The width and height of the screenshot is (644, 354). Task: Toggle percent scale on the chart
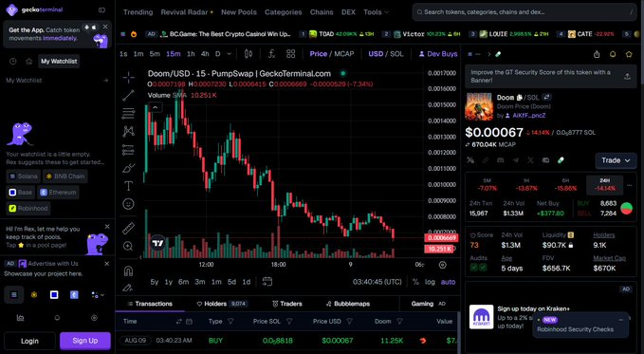click(415, 282)
